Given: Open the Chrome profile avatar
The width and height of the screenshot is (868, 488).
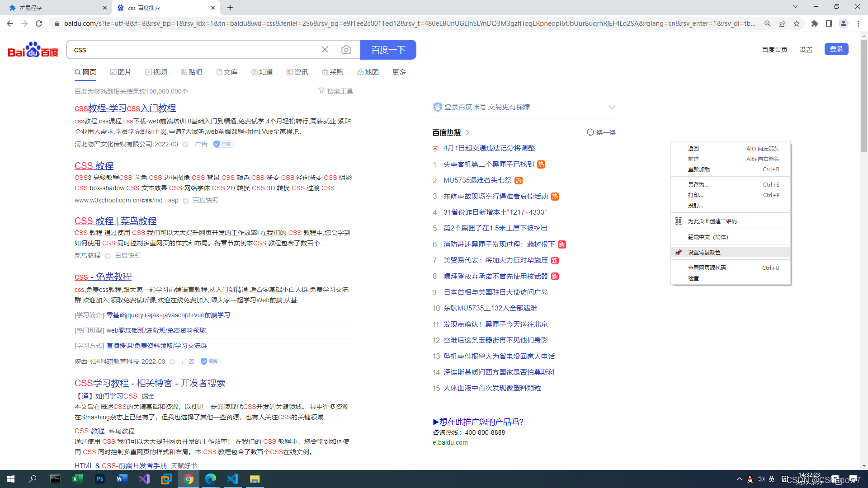Looking at the screenshot, I should click(x=844, y=23).
